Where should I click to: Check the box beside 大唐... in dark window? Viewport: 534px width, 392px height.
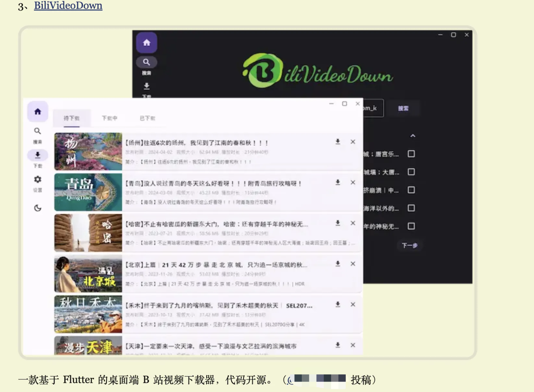411,172
